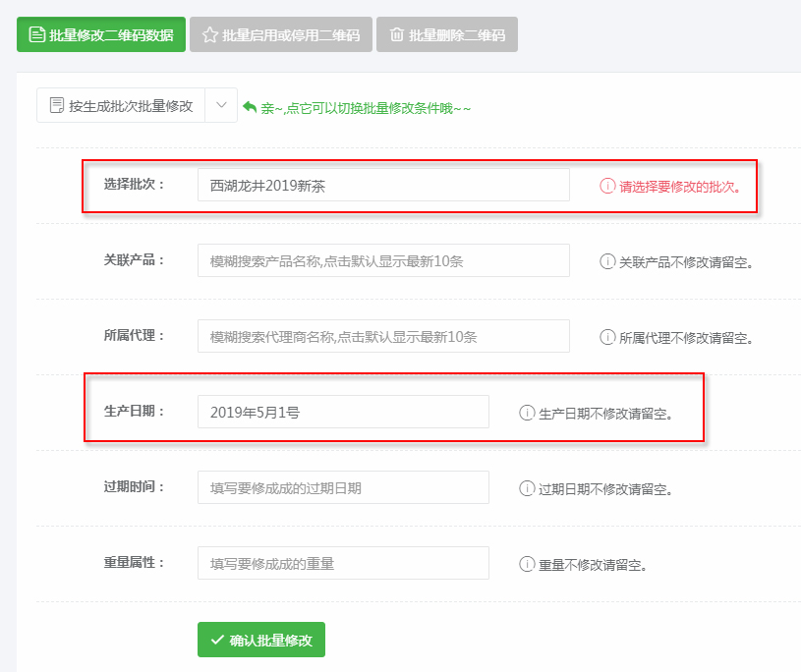Click the trash icon on 批量删除二维码 tab
This screenshot has height=672, width=801.
click(397, 34)
